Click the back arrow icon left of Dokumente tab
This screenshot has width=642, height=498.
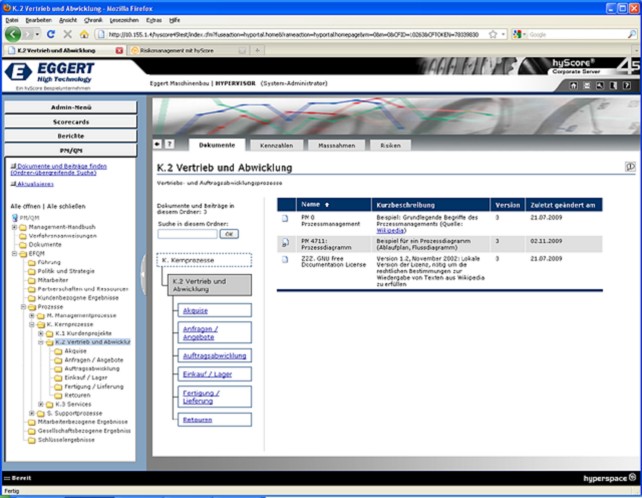point(157,145)
